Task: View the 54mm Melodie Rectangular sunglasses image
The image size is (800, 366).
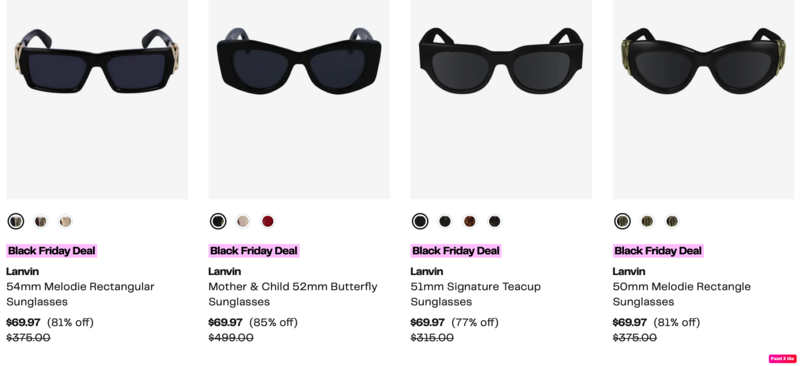Action: coord(97,100)
